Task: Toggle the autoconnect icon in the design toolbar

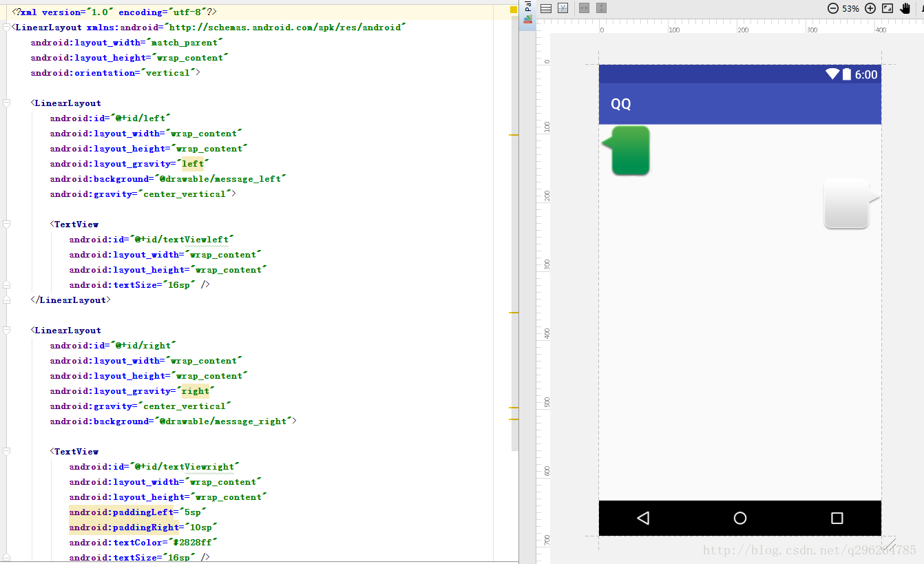Action: pyautogui.click(x=563, y=8)
